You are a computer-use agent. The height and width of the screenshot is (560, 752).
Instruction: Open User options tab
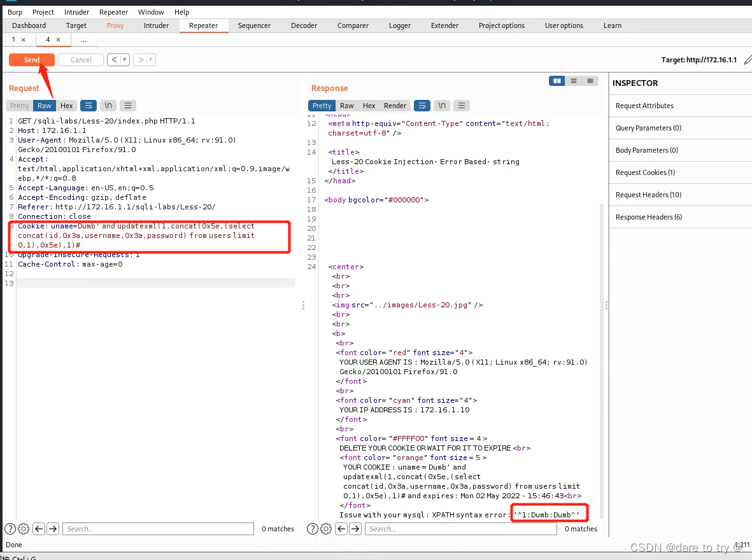[x=564, y=26]
